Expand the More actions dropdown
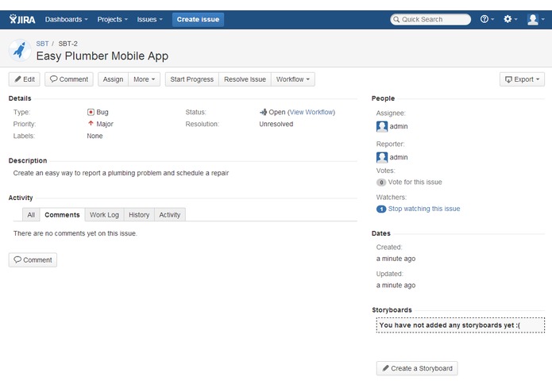 pyautogui.click(x=144, y=79)
